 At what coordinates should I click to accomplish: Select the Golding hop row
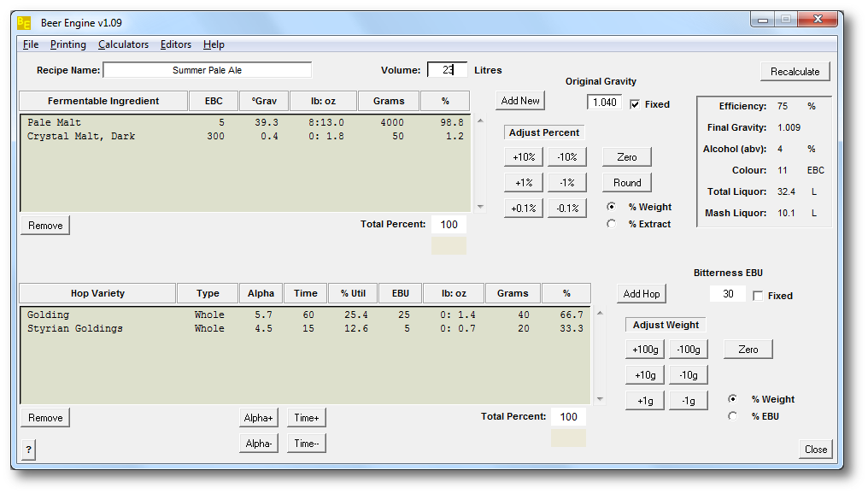pyautogui.click(x=306, y=315)
